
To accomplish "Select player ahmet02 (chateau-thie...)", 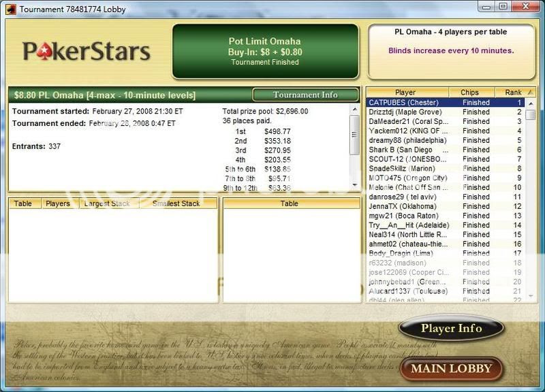I will 445,244.
